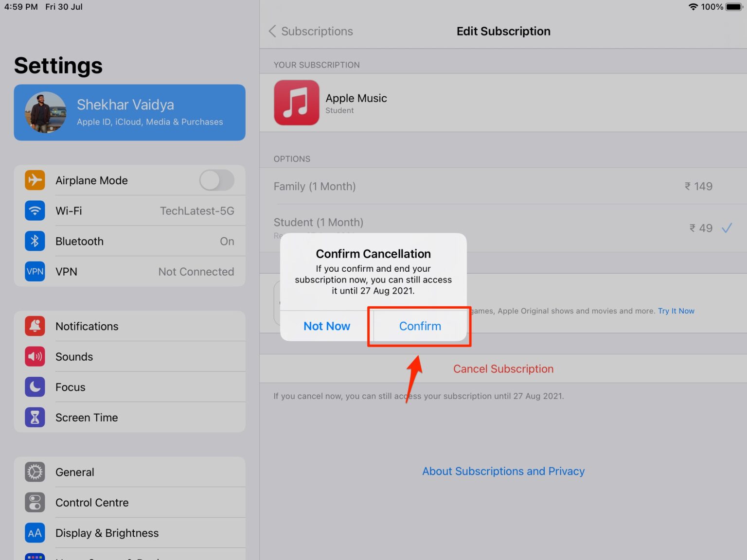The height and width of the screenshot is (560, 747).
Task: Tap the Wi-Fi status bar indicator
Action: [693, 7]
